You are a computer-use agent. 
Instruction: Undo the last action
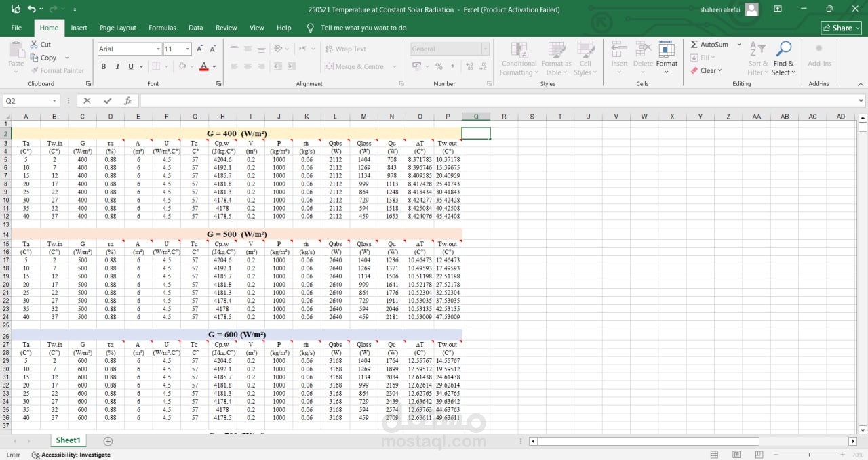pyautogui.click(x=32, y=9)
